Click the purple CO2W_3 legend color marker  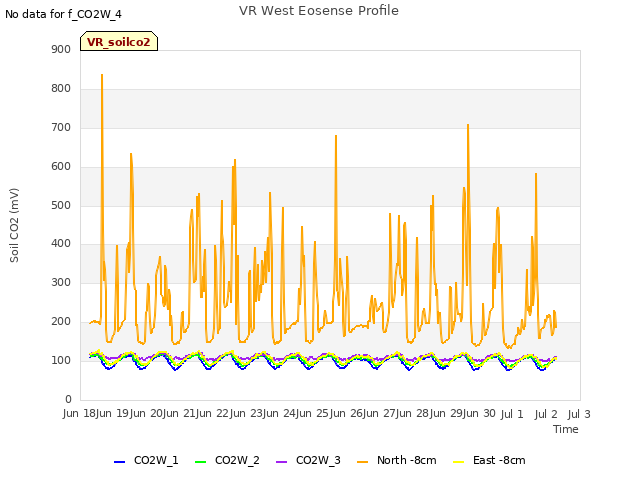point(281,462)
